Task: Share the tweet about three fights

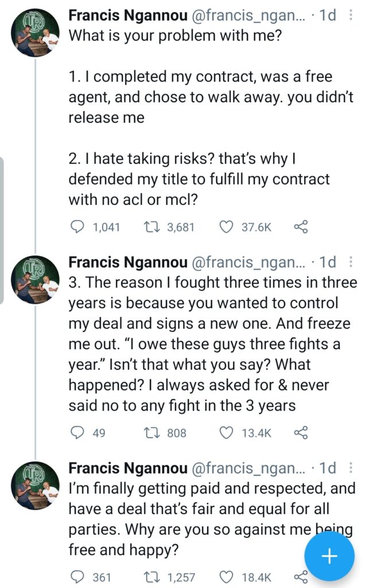Action: pyautogui.click(x=301, y=432)
